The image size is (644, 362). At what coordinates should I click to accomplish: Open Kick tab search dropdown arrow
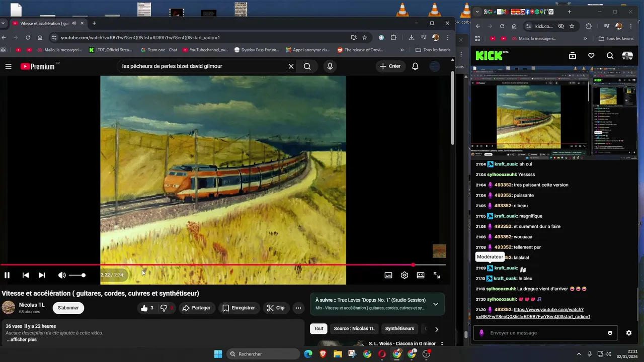tap(476, 12)
